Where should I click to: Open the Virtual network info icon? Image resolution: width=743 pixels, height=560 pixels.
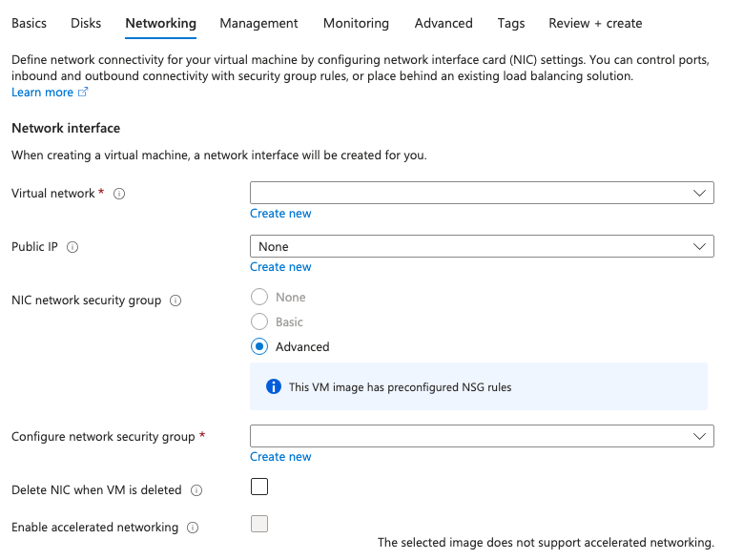(x=119, y=194)
